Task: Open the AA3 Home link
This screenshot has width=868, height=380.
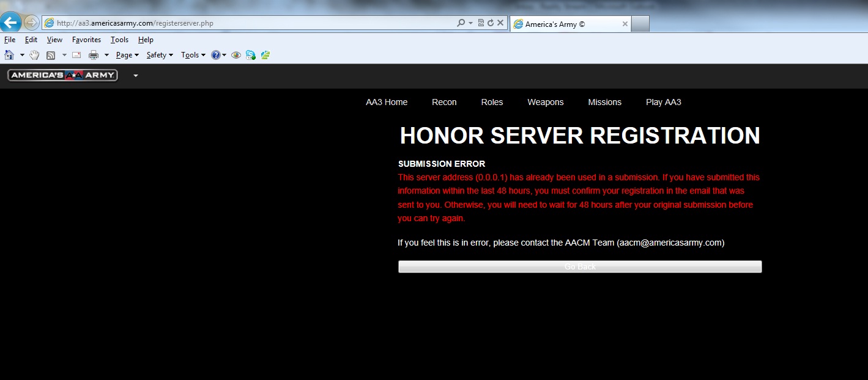Action: pos(387,102)
